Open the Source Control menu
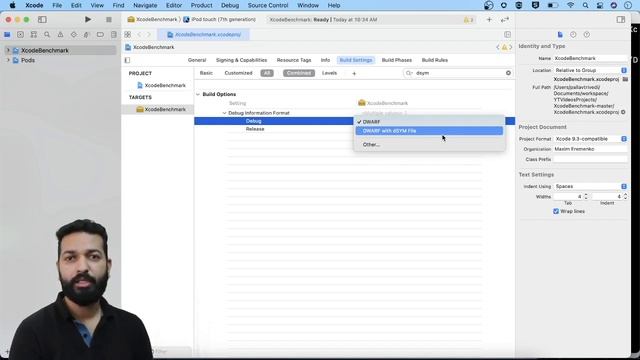The height and width of the screenshot is (360, 640). (x=268, y=5)
